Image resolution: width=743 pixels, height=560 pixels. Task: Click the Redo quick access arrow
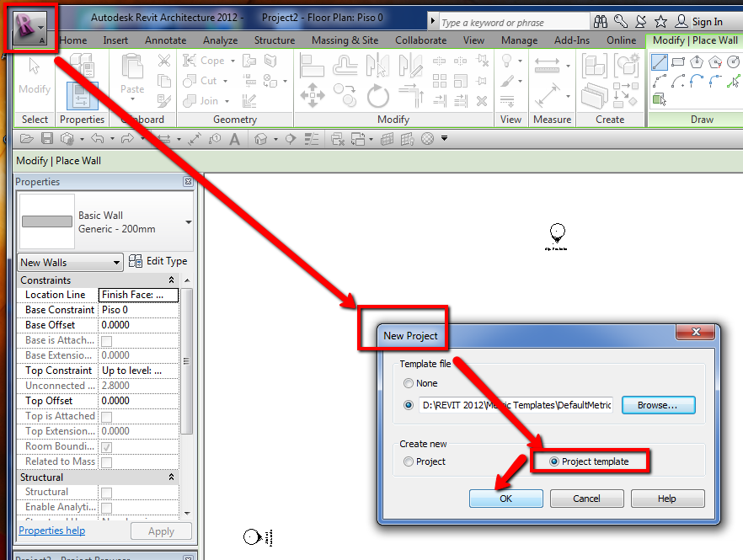(127, 138)
